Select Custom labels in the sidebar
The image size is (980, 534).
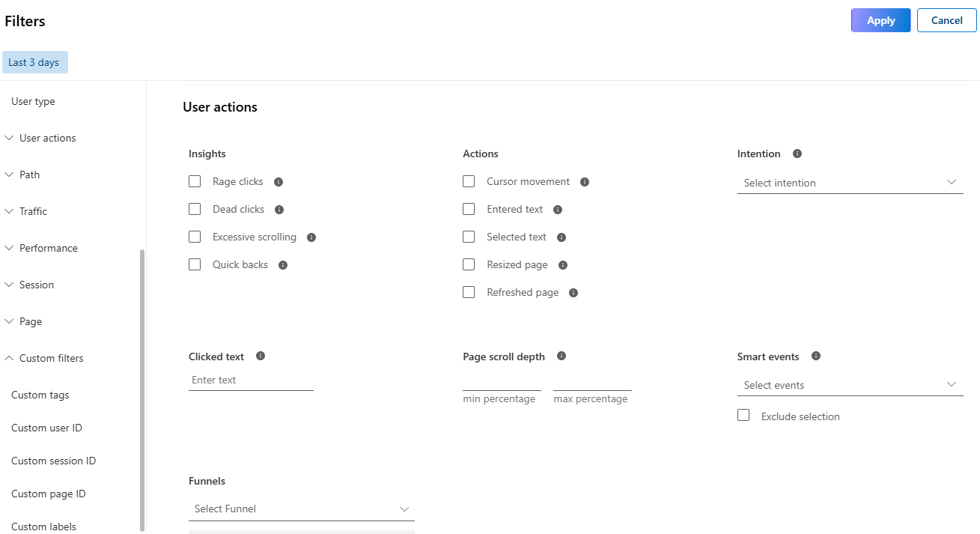click(x=43, y=527)
